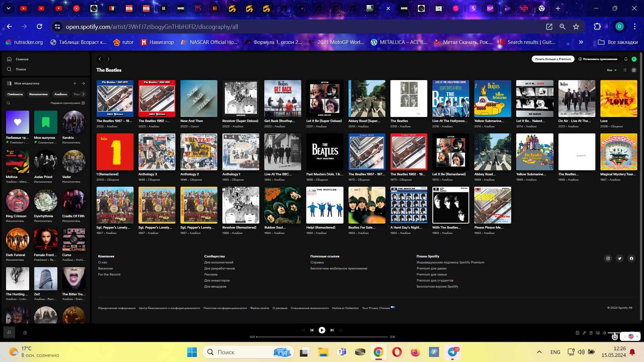644x362 pixels.
Task: Open Для разработчиков footer link
Action: coord(219,268)
